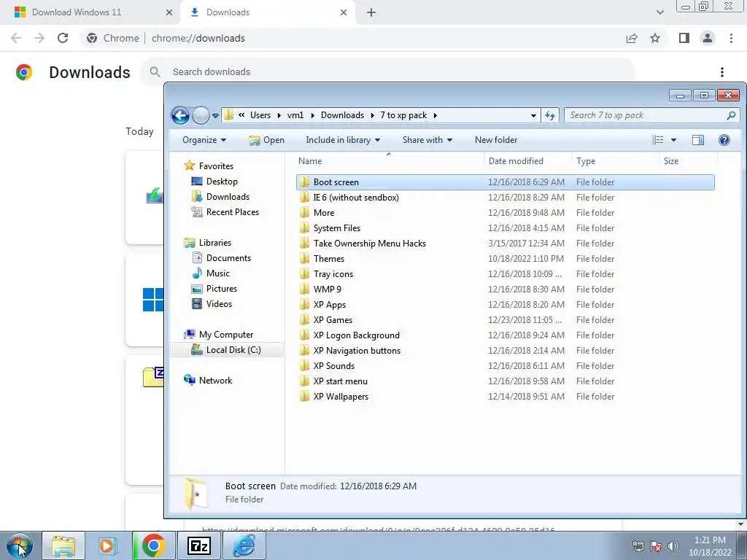Change view using the view icon button
The width and height of the screenshot is (747, 560).
coord(658,140)
